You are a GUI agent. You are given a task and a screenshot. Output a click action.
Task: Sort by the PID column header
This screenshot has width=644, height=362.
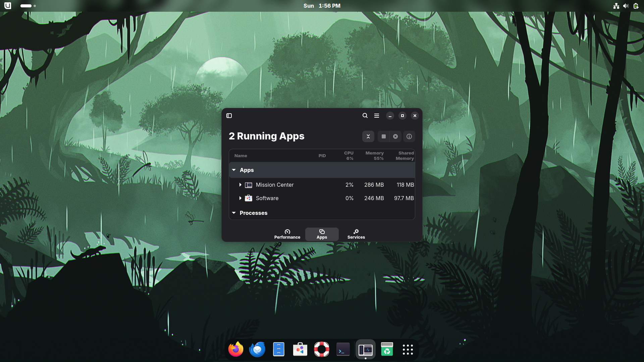[x=322, y=156]
